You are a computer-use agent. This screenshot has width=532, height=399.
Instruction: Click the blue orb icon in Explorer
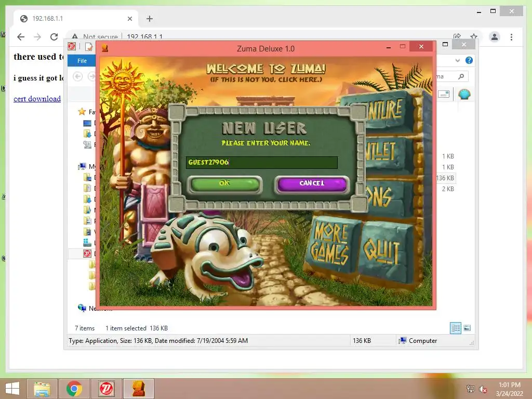tap(464, 94)
